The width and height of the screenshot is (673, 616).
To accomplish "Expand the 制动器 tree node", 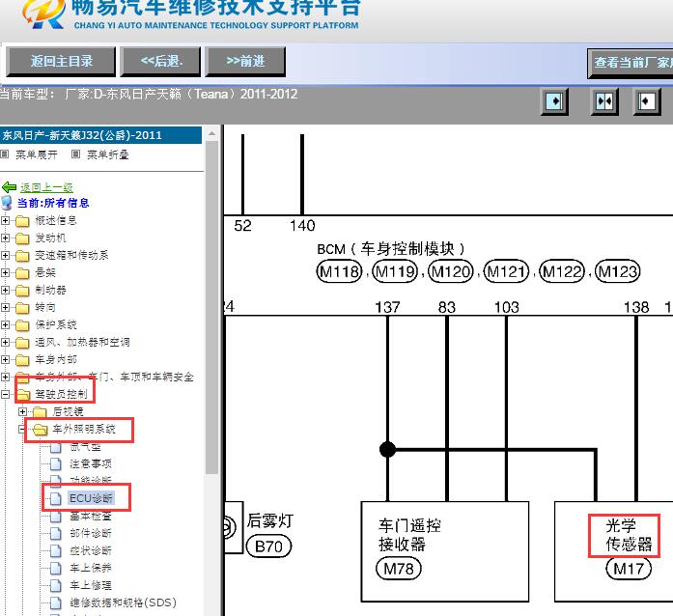I will pos(5,291).
